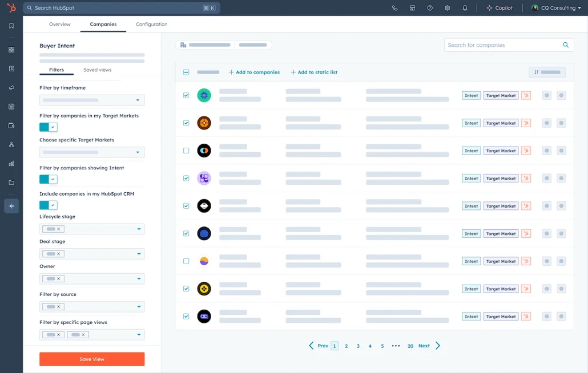
Task: Disable Include companies in my HubSpot CRM
Action: pos(49,205)
